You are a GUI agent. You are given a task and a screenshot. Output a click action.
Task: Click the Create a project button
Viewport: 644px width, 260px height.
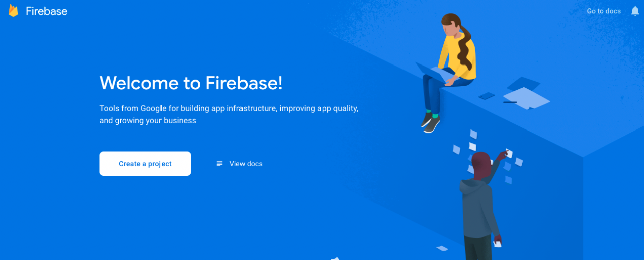145,164
